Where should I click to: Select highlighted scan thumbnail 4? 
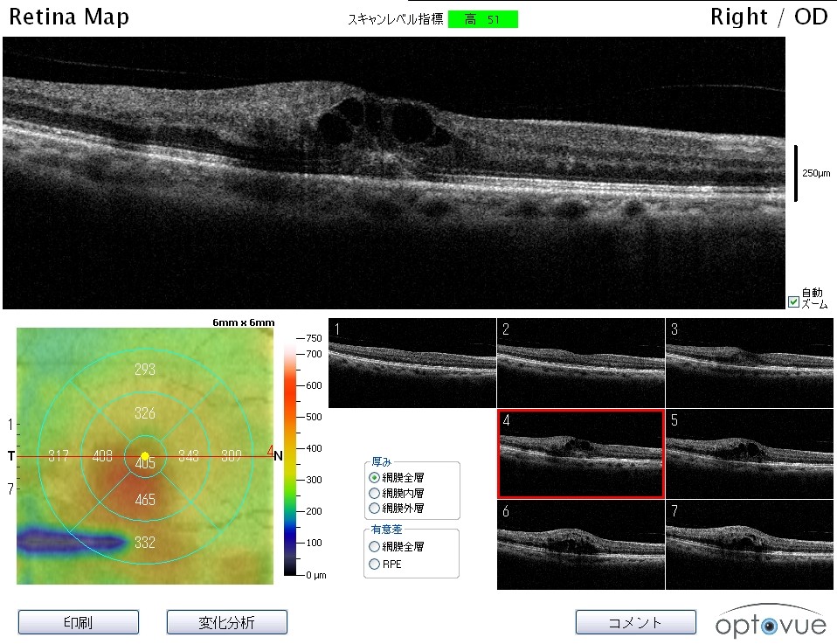point(580,454)
